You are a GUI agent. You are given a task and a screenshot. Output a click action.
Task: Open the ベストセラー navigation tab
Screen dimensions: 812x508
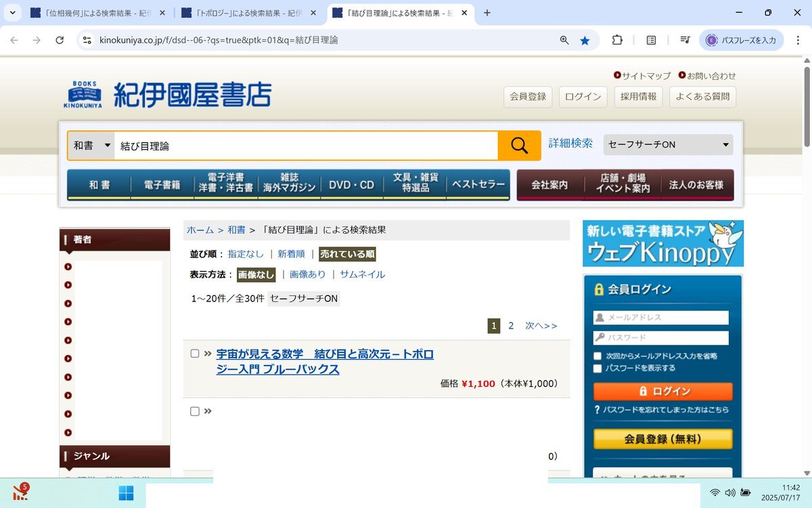(478, 185)
